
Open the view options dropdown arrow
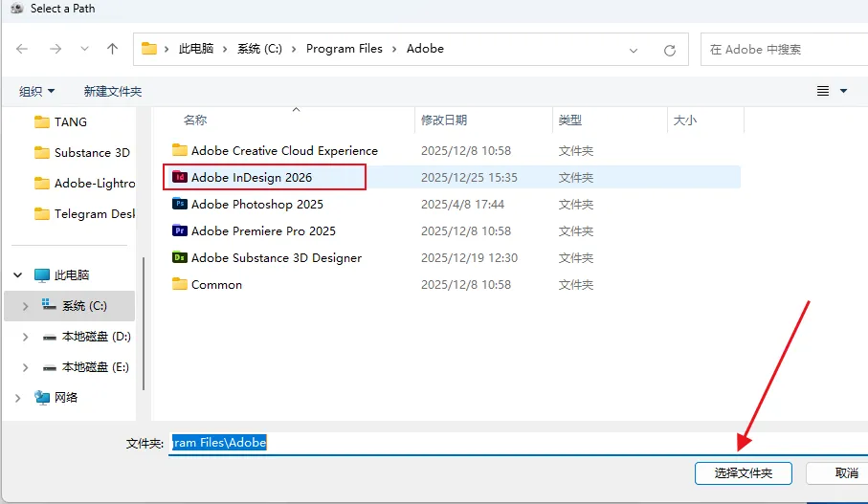coord(844,91)
